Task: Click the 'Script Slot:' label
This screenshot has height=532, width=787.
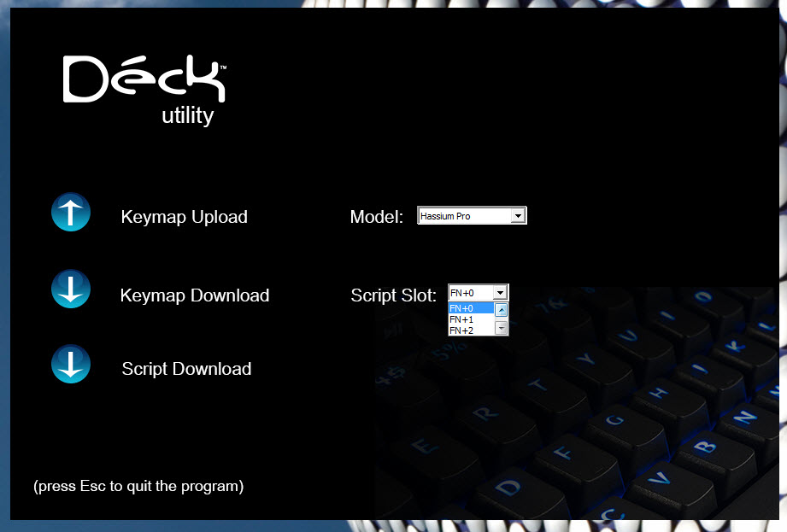Action: tap(393, 295)
